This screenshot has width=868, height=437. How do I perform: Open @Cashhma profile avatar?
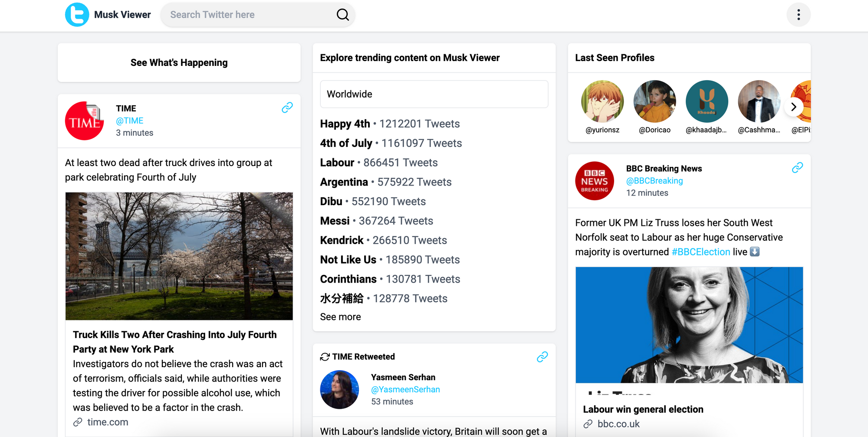pos(759,101)
